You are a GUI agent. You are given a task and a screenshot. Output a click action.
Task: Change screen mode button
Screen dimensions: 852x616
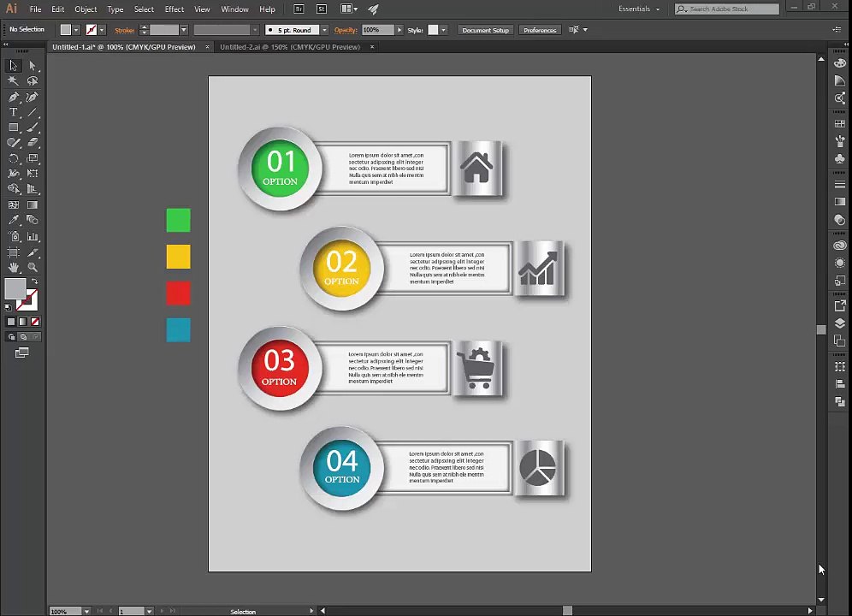pyautogui.click(x=21, y=353)
